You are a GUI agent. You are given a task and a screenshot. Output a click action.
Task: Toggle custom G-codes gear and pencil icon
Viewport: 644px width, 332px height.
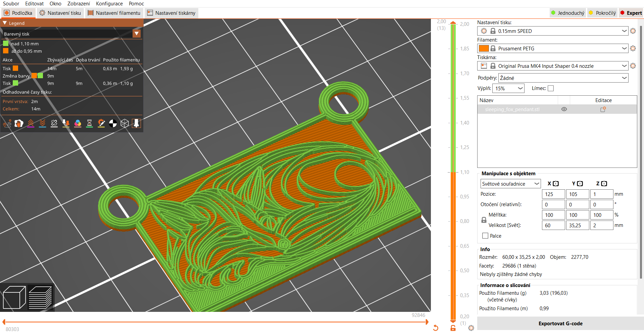coord(101,124)
